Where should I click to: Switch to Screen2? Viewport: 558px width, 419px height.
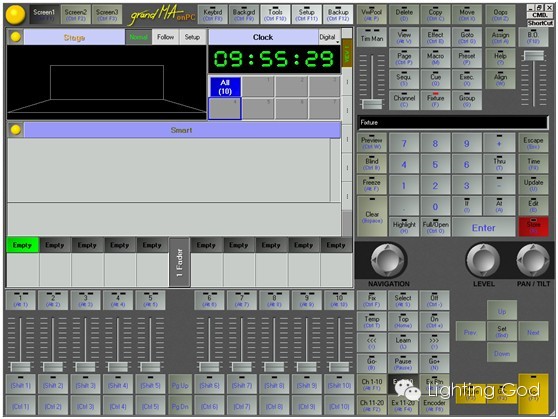75,15
